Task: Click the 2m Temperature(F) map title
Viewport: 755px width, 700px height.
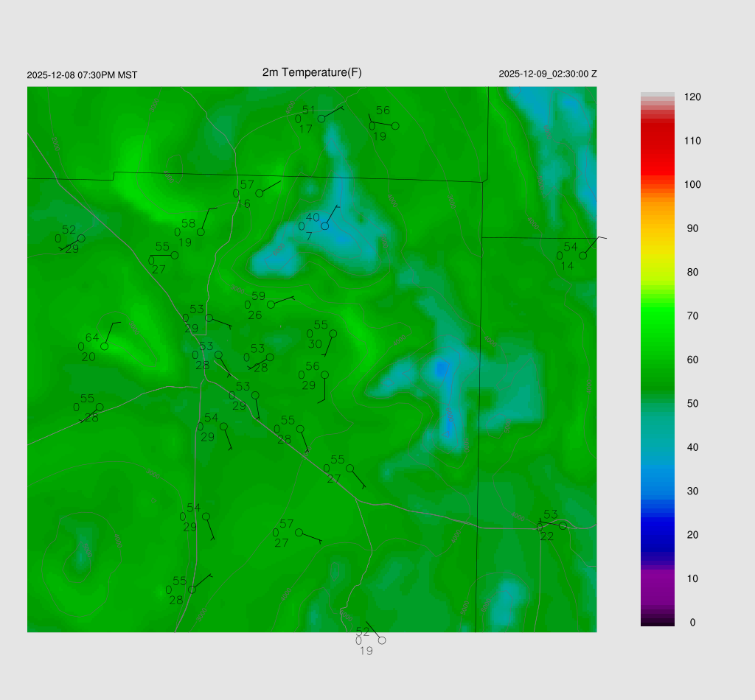Action: 312,72
